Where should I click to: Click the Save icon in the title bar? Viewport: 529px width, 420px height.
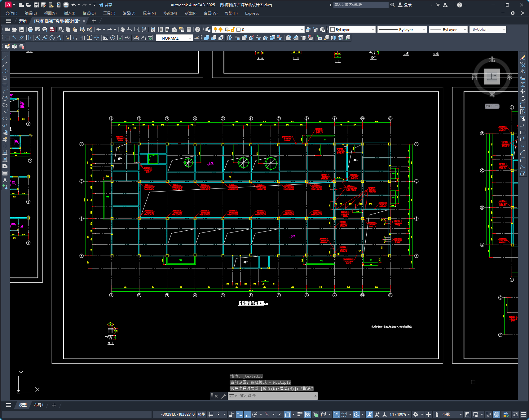tap(36, 5)
